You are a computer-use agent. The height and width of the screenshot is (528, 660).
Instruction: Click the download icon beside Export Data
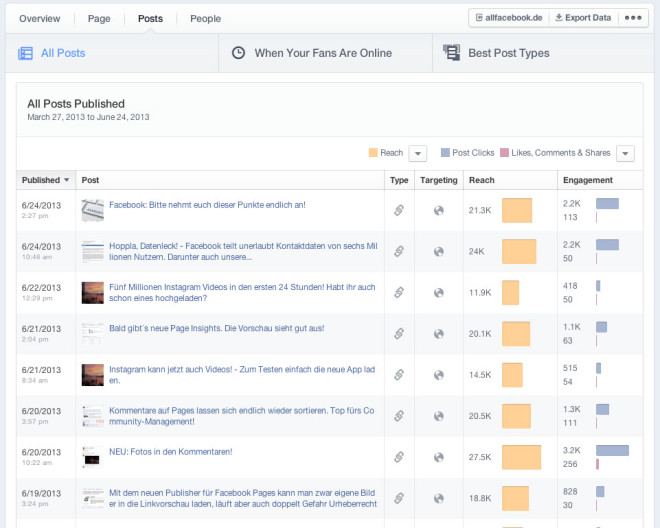tap(559, 17)
